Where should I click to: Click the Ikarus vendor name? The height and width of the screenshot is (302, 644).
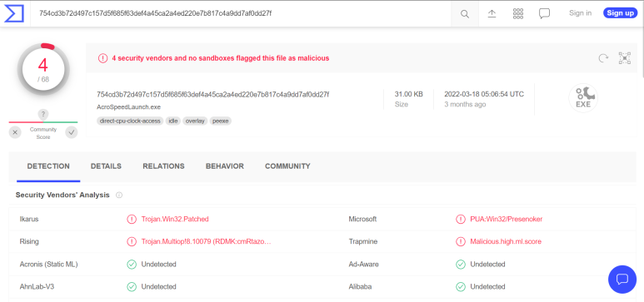[29, 219]
